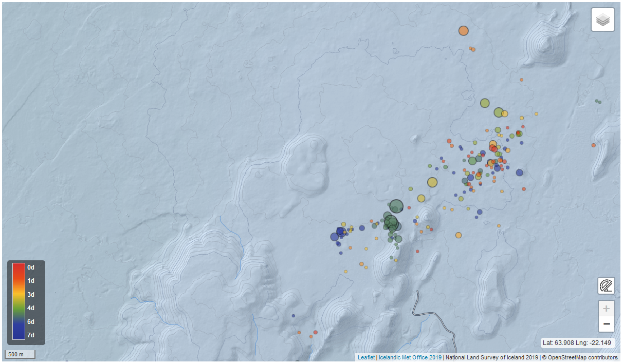
Task: Open the map layers control
Action: [602, 20]
